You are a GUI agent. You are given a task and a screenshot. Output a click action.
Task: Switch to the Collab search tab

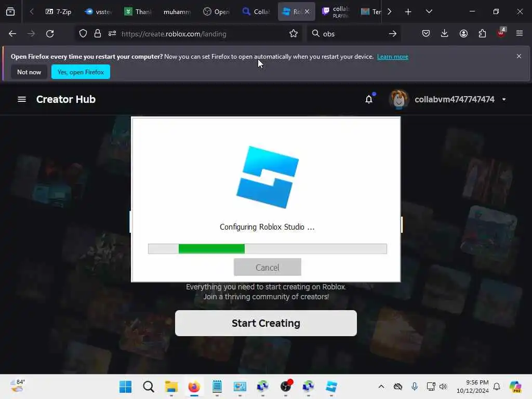257,11
